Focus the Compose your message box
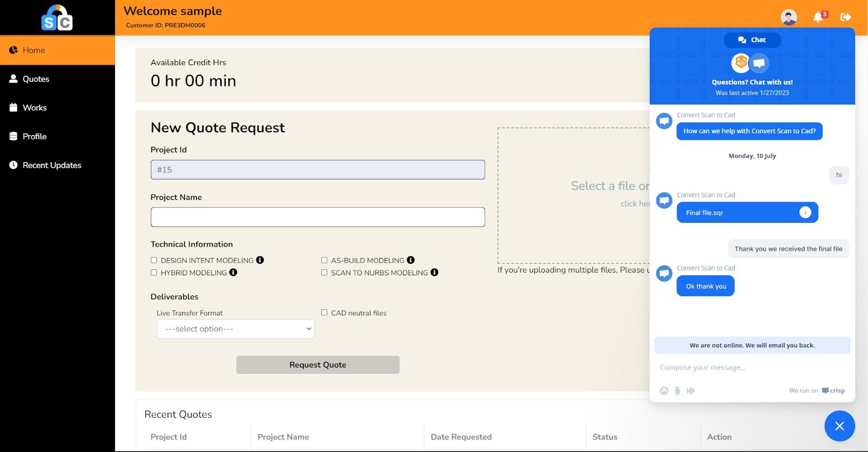This screenshot has width=868, height=452. click(752, 367)
